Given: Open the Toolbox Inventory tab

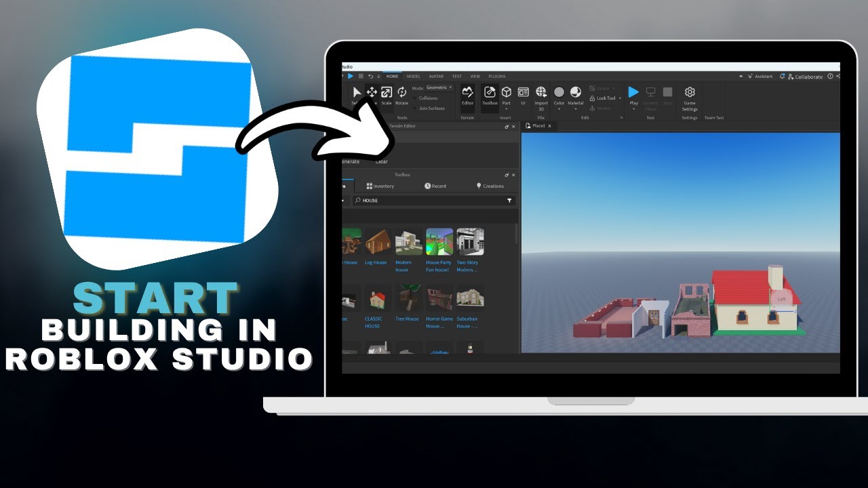Looking at the screenshot, I should (x=380, y=186).
